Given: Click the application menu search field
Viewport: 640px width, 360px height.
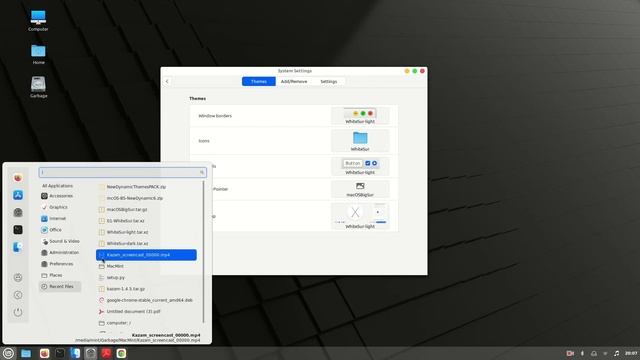Looking at the screenshot, I should click(122, 173).
